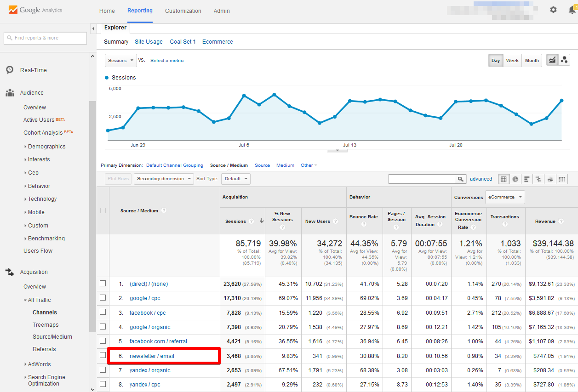This screenshot has height=392, width=578.
Task: Click help icon beside Avg. Session Duration
Action: [x=440, y=224]
